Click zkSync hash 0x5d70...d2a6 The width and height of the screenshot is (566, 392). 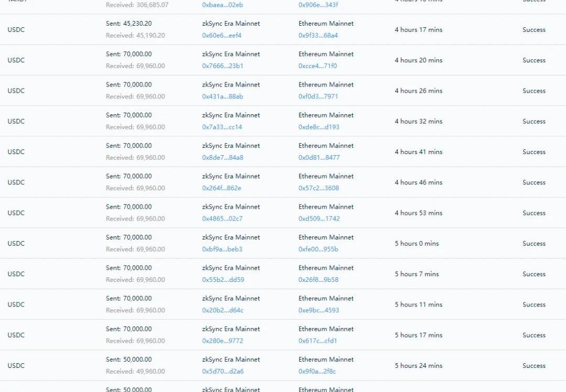pyautogui.click(x=223, y=371)
